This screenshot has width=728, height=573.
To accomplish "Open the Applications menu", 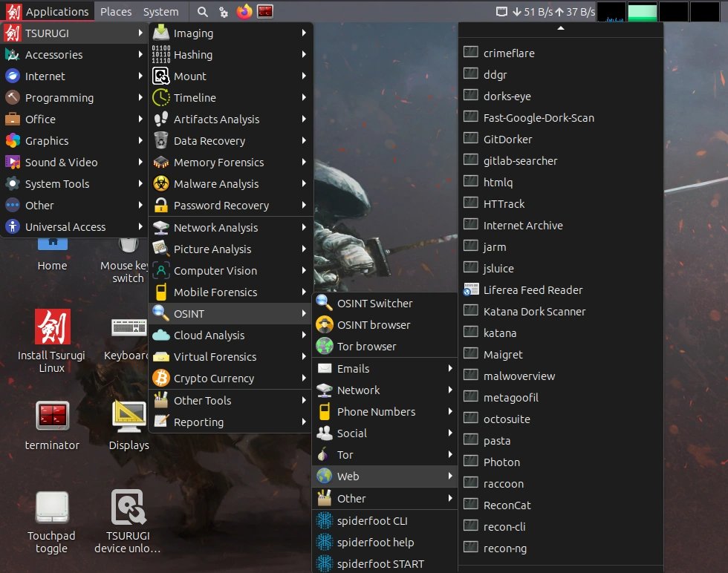I will pyautogui.click(x=48, y=11).
